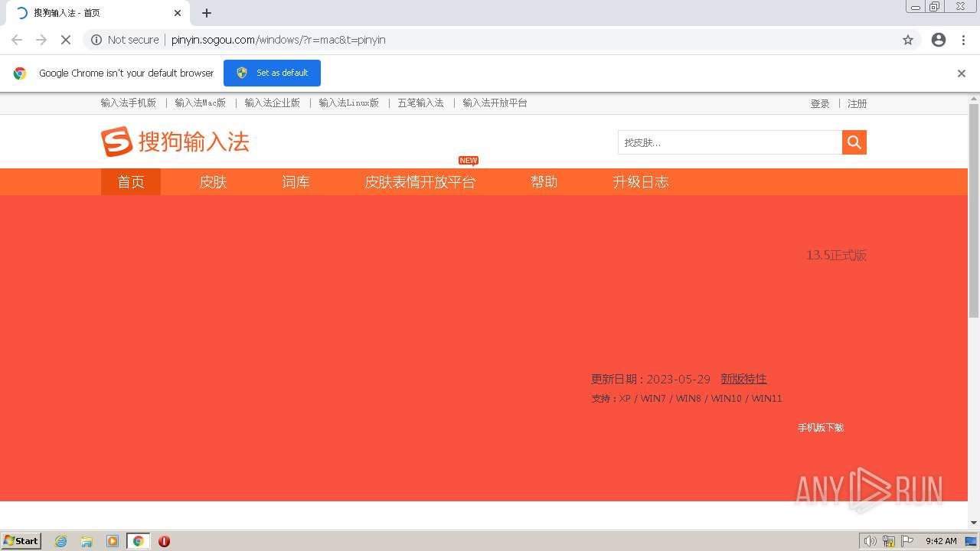This screenshot has height=551, width=980.
Task: Open Internet Explorer from taskbar
Action: 61,541
